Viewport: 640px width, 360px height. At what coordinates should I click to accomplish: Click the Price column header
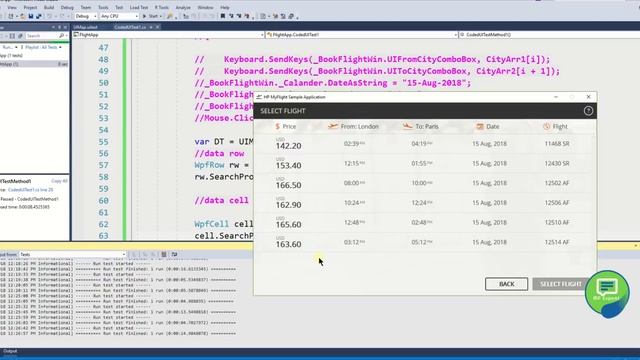point(286,127)
